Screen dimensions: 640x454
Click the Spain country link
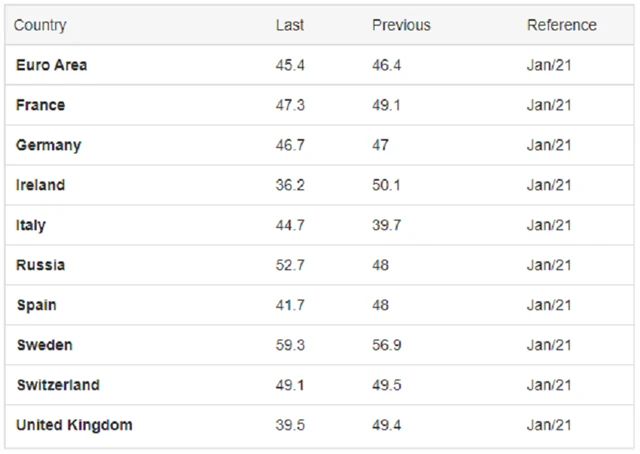click(36, 305)
